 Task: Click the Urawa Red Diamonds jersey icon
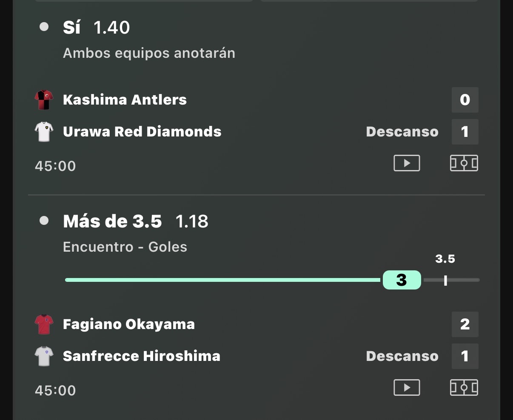click(x=44, y=132)
